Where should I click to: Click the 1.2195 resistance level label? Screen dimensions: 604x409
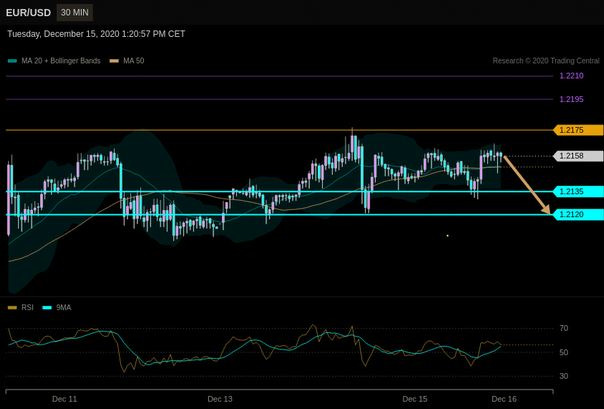point(571,99)
